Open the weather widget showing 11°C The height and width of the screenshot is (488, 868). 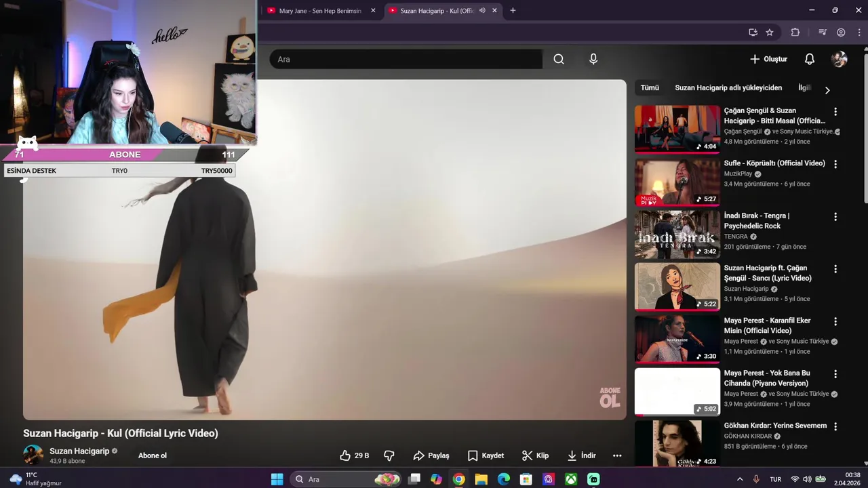pos(36,479)
